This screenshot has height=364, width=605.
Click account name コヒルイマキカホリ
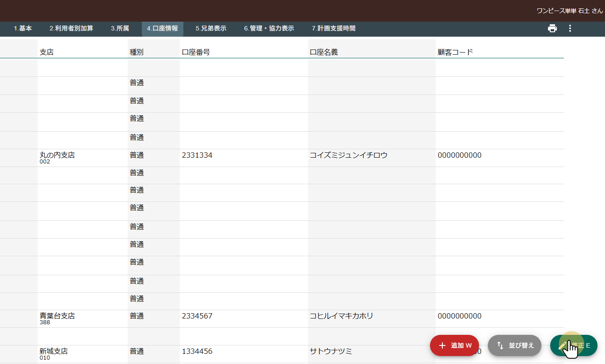[341, 316]
